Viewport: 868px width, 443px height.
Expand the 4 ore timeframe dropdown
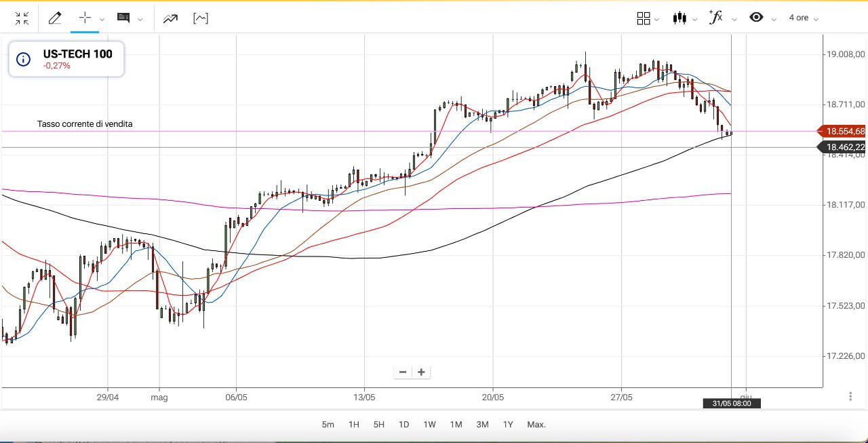click(x=804, y=18)
